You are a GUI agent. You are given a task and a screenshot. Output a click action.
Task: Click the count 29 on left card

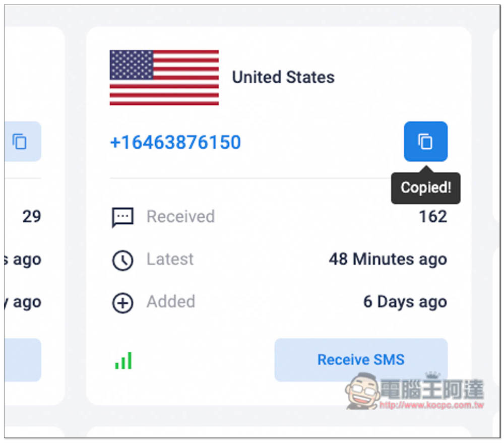click(x=31, y=216)
